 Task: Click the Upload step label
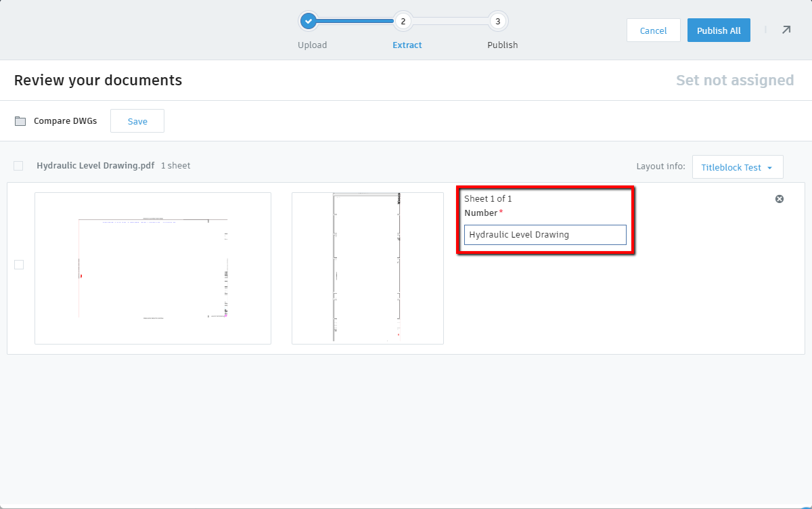(x=313, y=45)
